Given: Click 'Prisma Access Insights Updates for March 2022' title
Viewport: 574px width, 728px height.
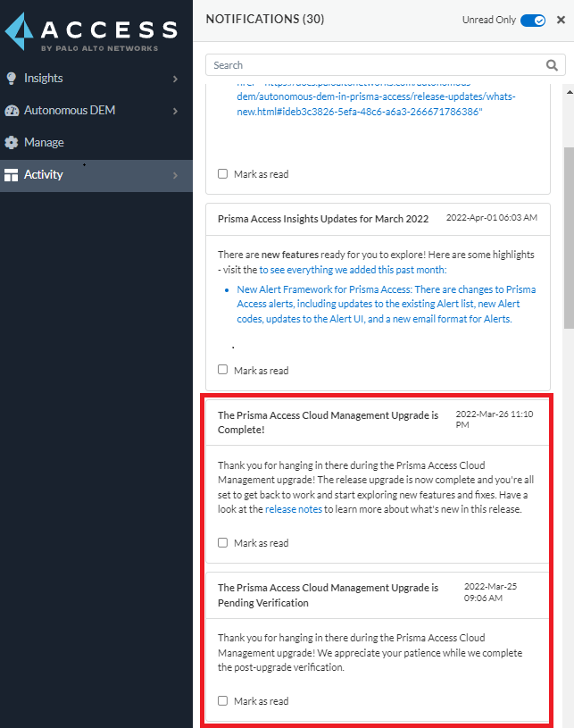Looking at the screenshot, I should 323,219.
